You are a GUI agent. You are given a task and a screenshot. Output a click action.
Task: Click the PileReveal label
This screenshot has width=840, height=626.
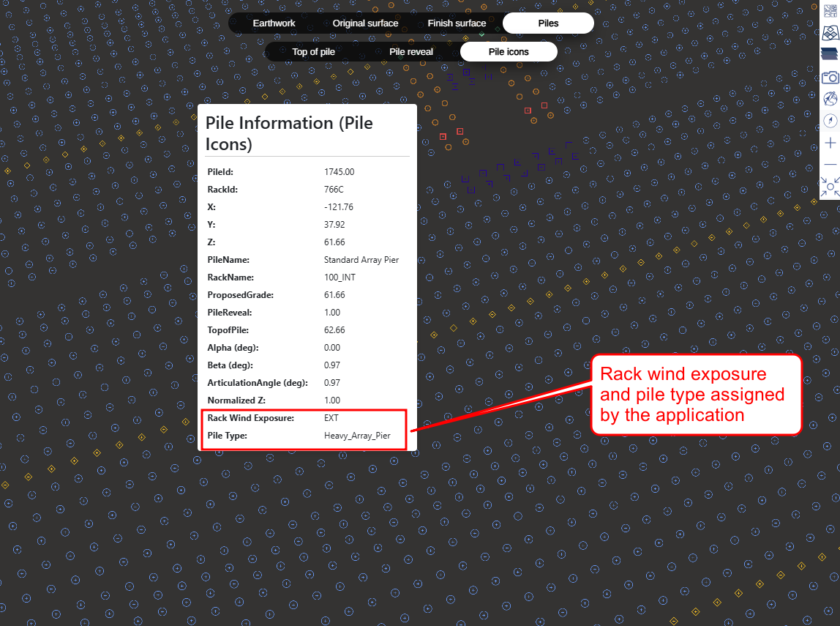click(x=230, y=313)
